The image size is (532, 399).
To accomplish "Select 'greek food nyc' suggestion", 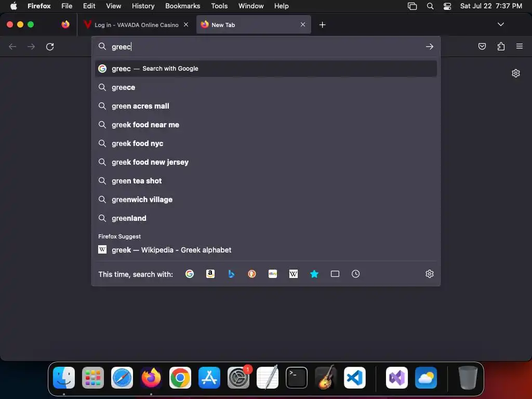I will pyautogui.click(x=265, y=143).
